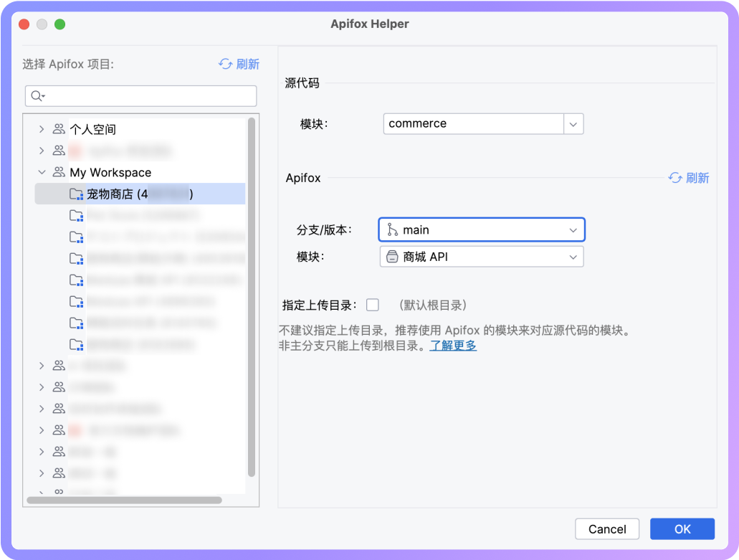Click refresh icon next to 选择 Apifox 项目
The height and width of the screenshot is (560, 739).
tap(225, 64)
